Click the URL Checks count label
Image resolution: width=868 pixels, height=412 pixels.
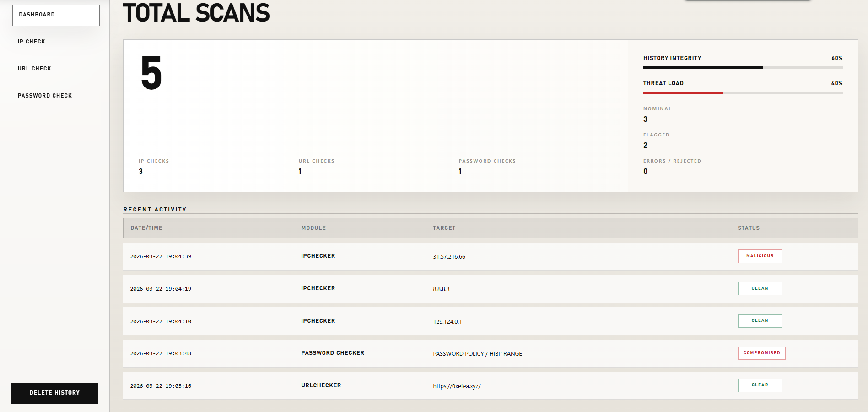[316, 161]
